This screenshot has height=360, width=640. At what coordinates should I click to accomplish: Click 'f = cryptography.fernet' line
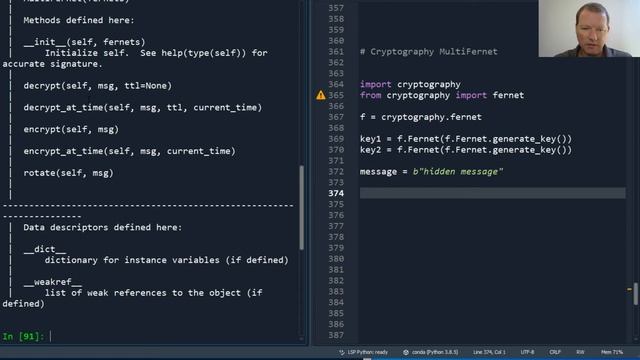tap(420, 117)
